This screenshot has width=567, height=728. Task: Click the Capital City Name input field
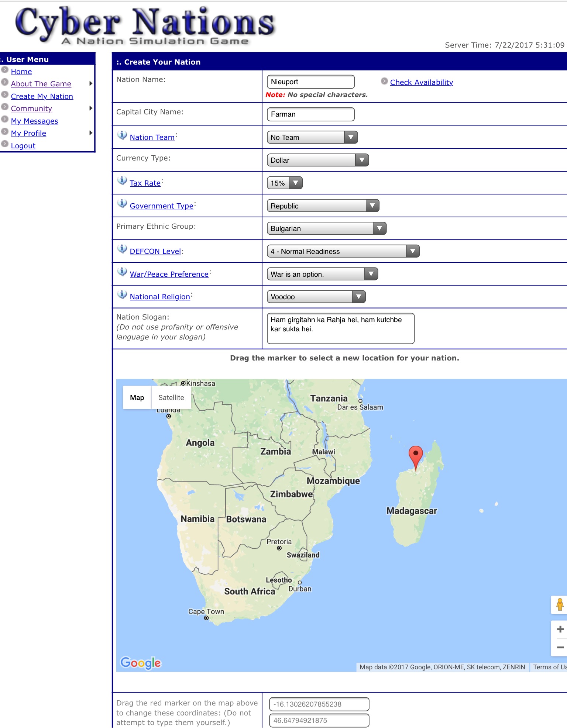pos(310,114)
